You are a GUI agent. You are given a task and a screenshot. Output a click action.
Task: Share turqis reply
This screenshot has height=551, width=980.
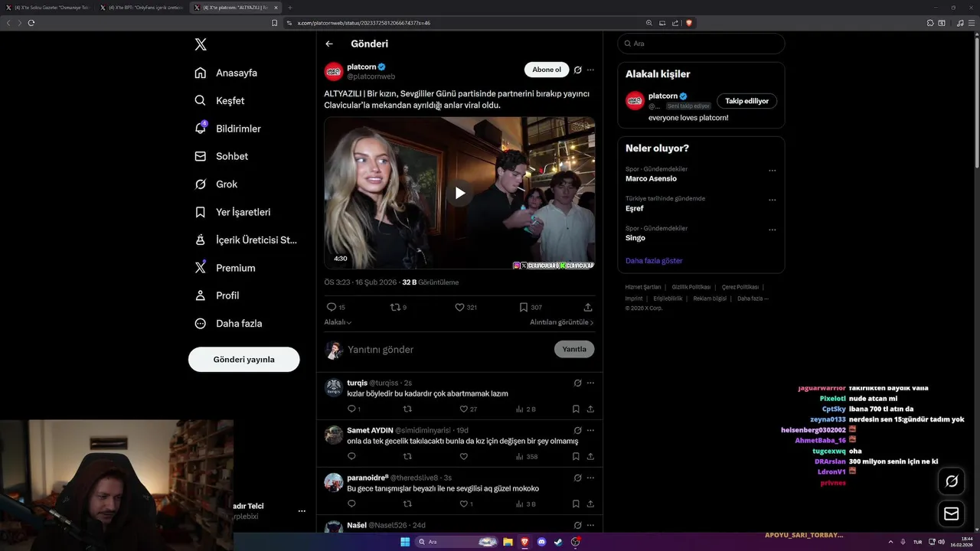(590, 409)
